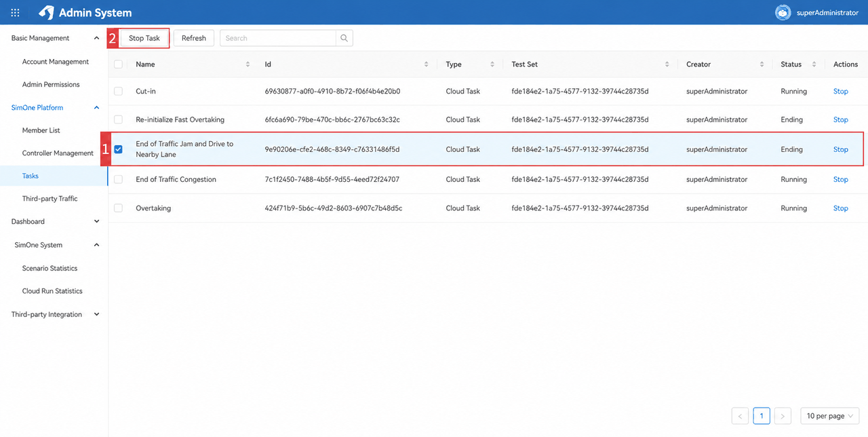868x437 pixels.
Task: Click the Search input field
Action: [278, 38]
